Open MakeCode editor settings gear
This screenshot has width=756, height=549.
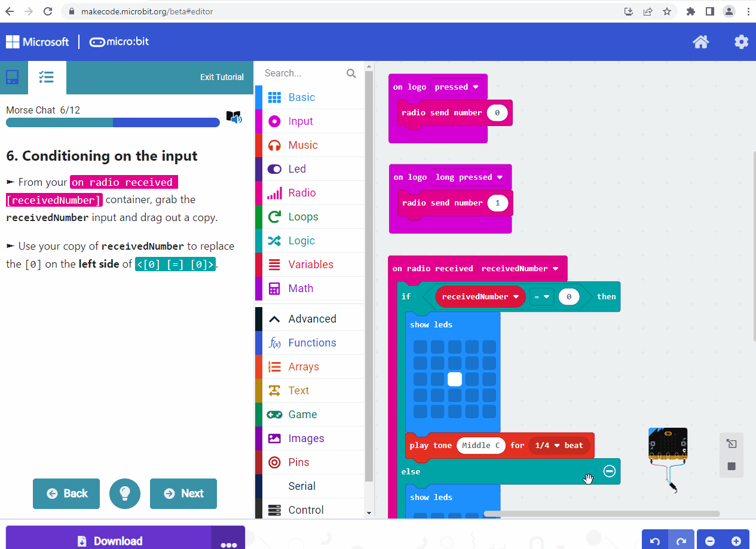[741, 42]
